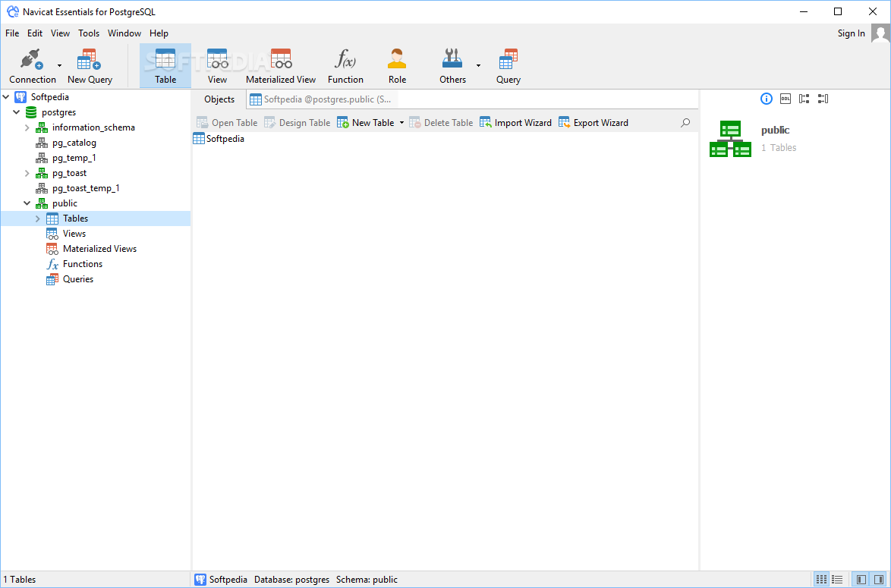Viewport: 891px width, 588px height.
Task: Select the View toolbar button
Action: (x=217, y=67)
